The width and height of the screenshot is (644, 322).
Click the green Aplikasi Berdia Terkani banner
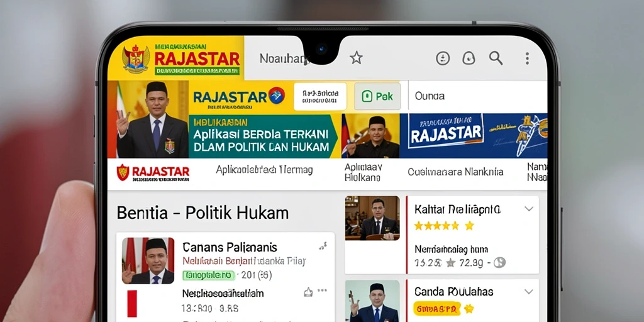(x=263, y=136)
